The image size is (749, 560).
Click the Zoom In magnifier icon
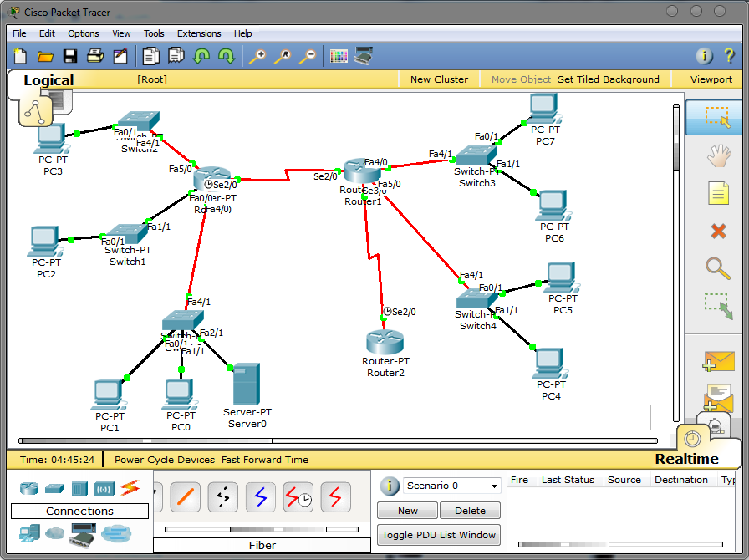[x=257, y=56]
